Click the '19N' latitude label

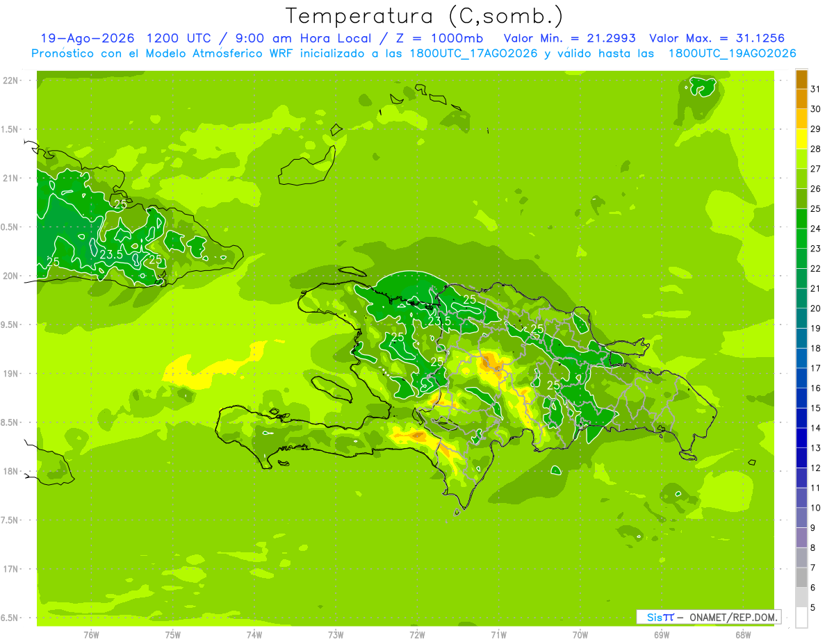tap(10, 373)
